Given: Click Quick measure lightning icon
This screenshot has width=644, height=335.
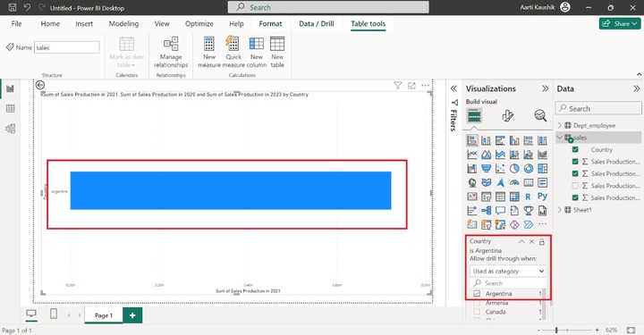Looking at the screenshot, I should click(233, 52).
